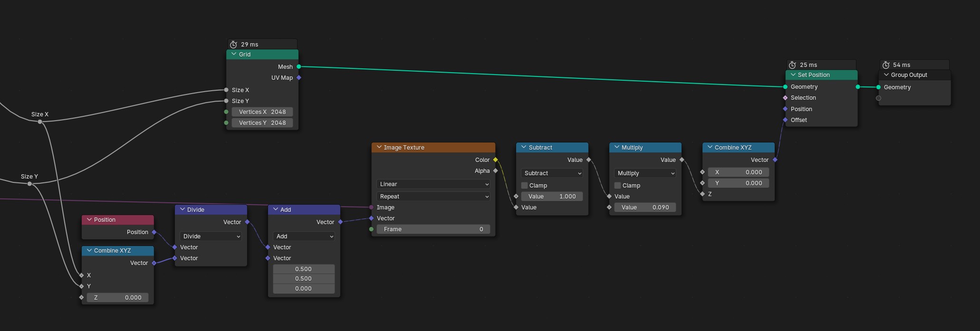Image resolution: width=980 pixels, height=331 pixels.
Task: Open the Divide operation dropdown
Action: click(x=211, y=236)
